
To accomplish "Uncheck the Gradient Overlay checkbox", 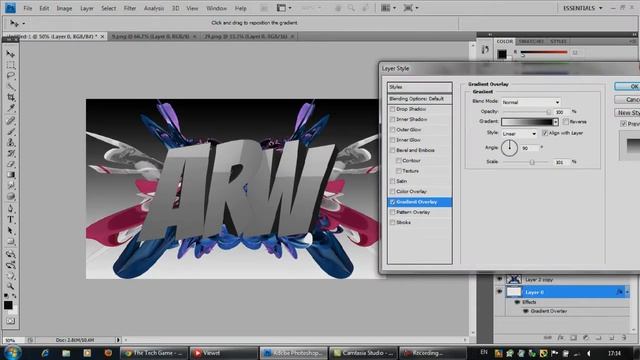I will (x=393, y=202).
